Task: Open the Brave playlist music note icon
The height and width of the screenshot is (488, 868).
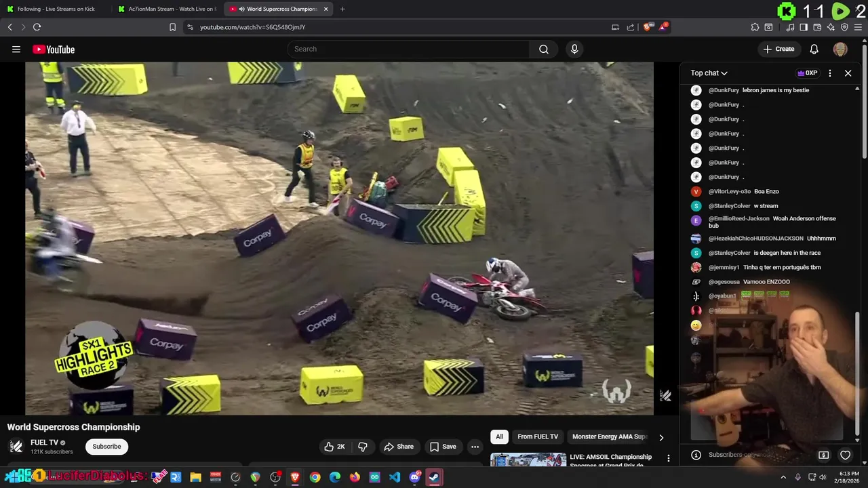Action: tap(791, 27)
